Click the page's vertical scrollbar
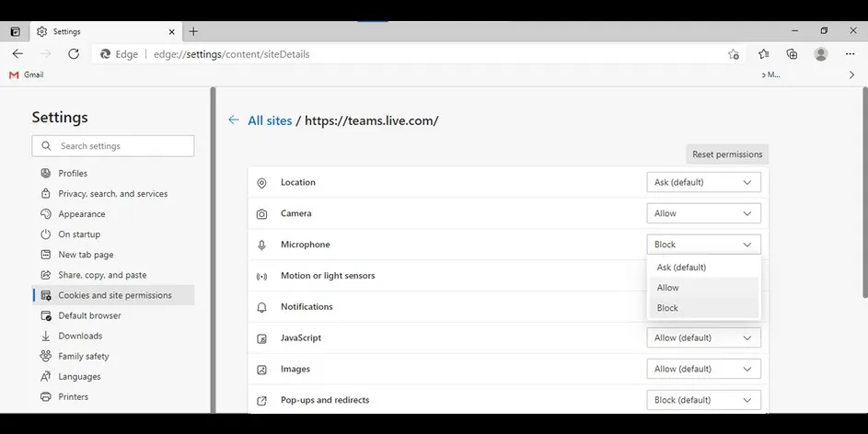 864,193
